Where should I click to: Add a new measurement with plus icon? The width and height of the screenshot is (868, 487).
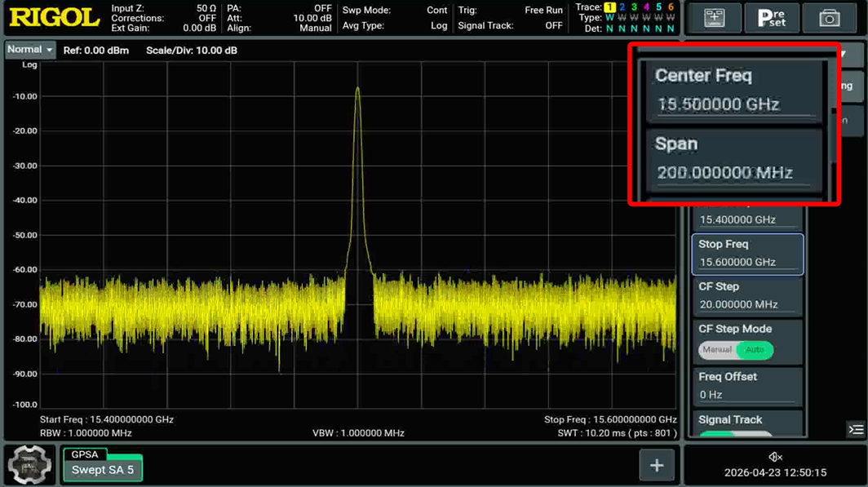click(x=657, y=466)
